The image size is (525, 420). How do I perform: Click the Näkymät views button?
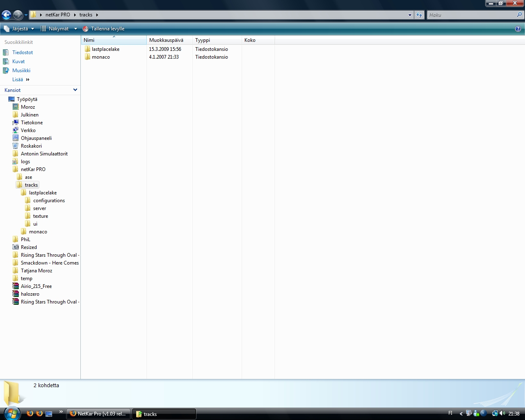(x=55, y=29)
